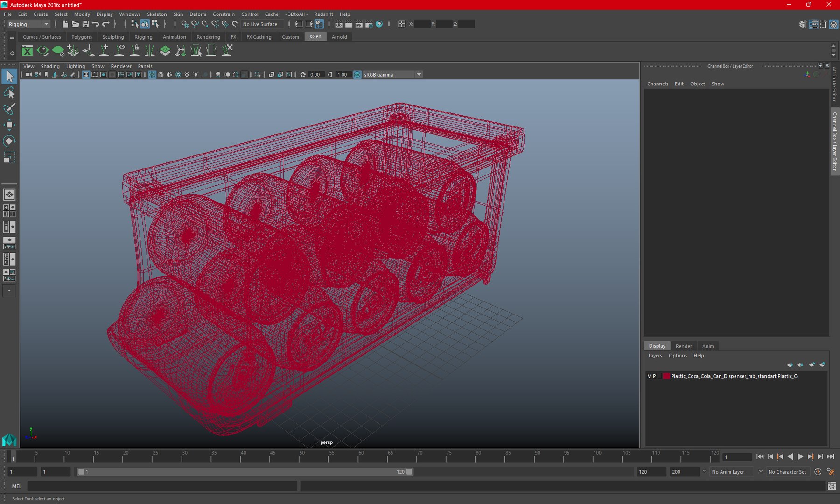The height and width of the screenshot is (504, 840).
Task: Open the Windows menu
Action: (x=130, y=14)
